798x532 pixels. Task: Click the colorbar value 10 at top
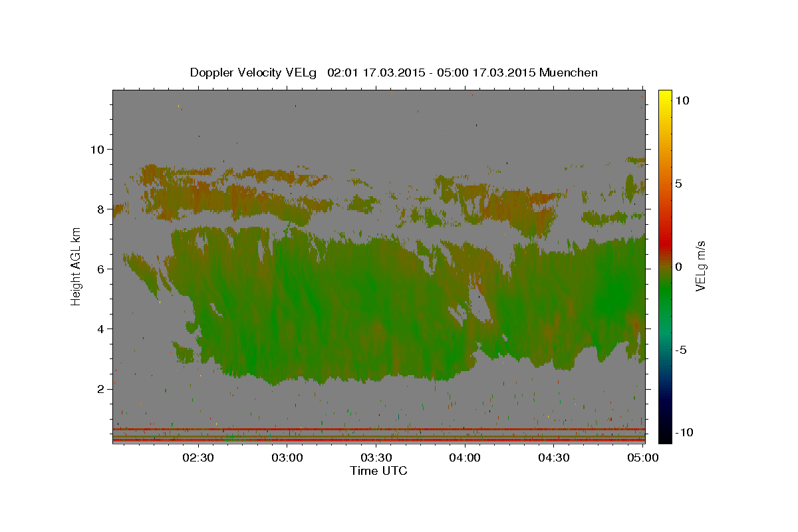682,100
